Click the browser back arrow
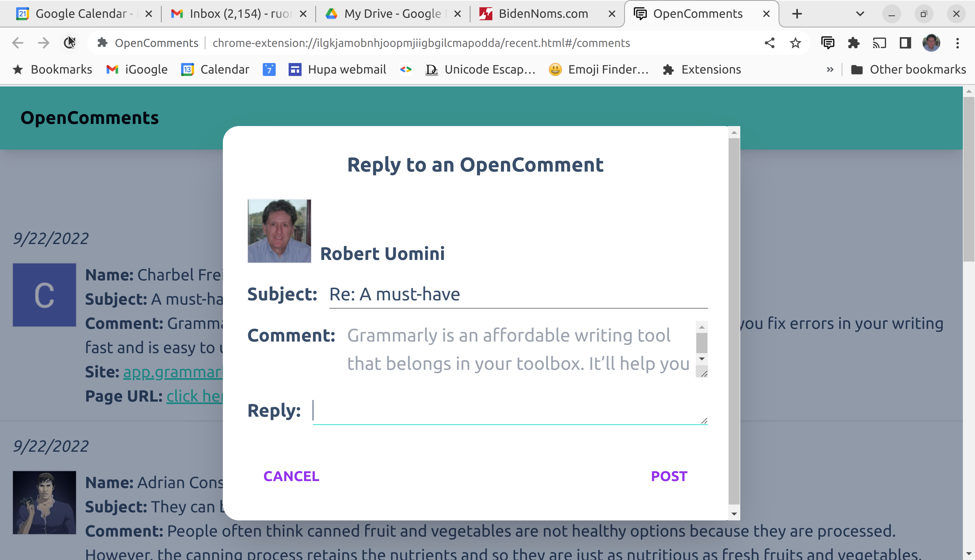 point(18,43)
